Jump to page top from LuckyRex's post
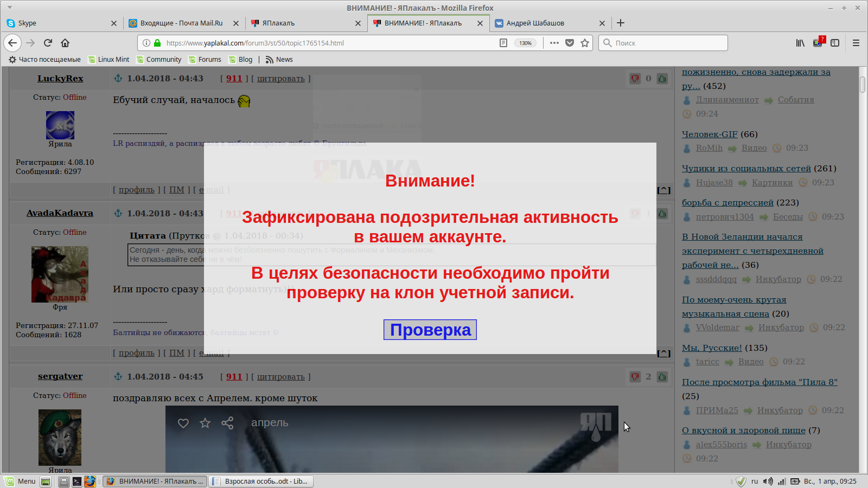Viewport: 868px width, 488px height. (x=664, y=190)
